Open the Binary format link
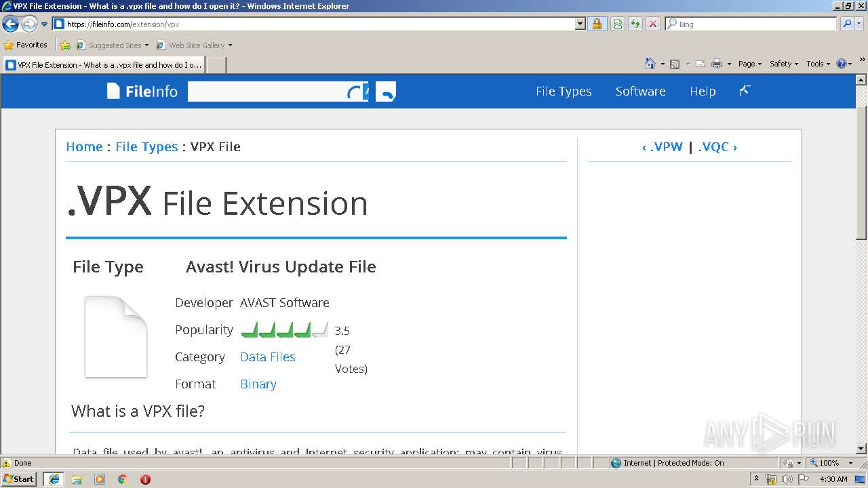This screenshot has height=488, width=868. [x=258, y=384]
